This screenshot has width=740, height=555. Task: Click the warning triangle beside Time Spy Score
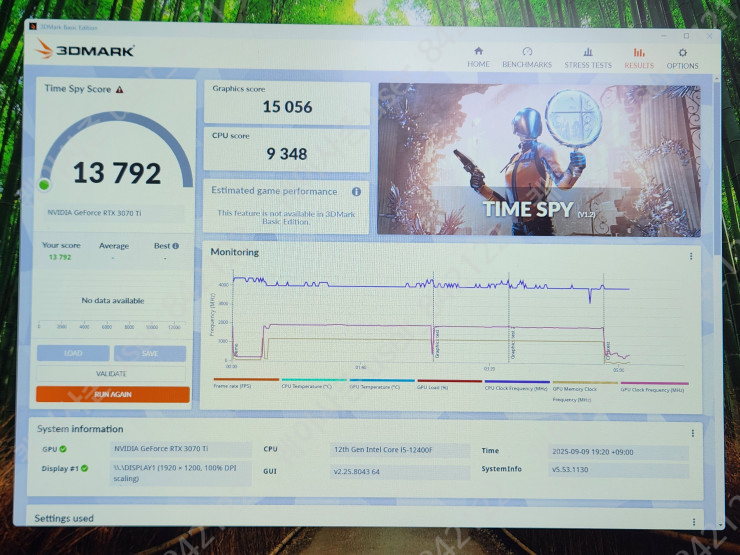119,89
